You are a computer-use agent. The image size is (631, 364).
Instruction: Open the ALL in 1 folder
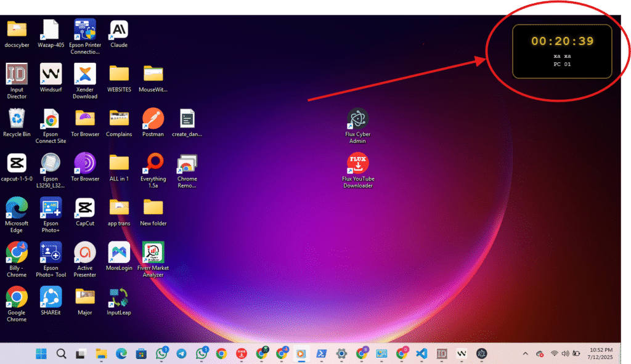point(119,163)
